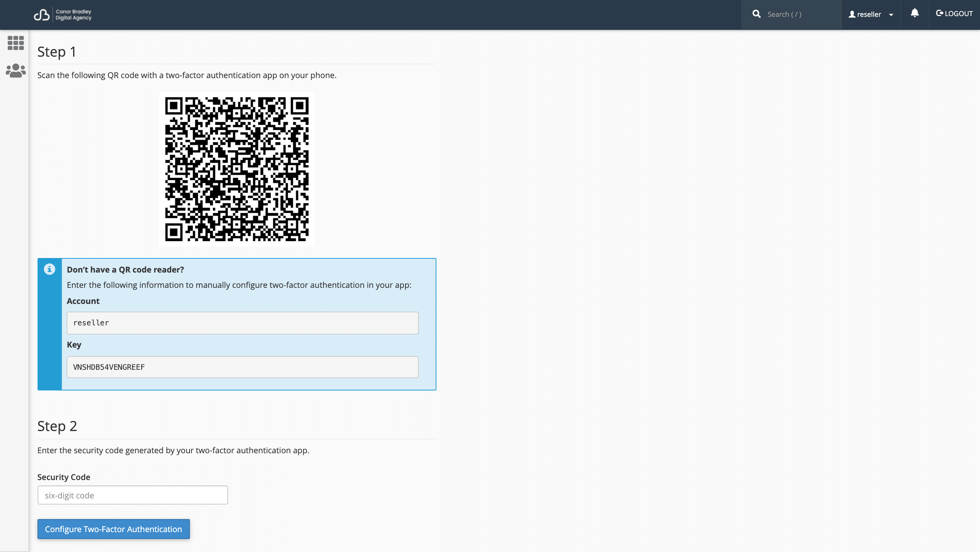Click the Conor Bradley Digital Agency logo
Viewport: 980px width, 552px height.
63,15
